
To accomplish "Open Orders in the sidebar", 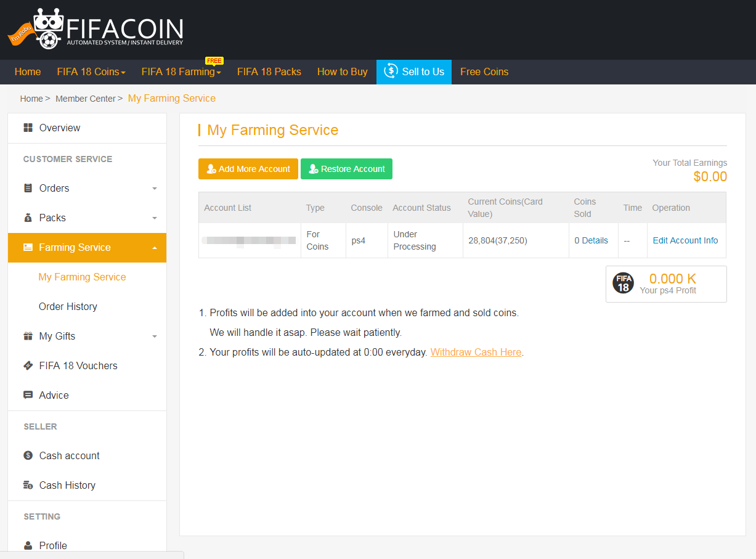I will [87, 189].
